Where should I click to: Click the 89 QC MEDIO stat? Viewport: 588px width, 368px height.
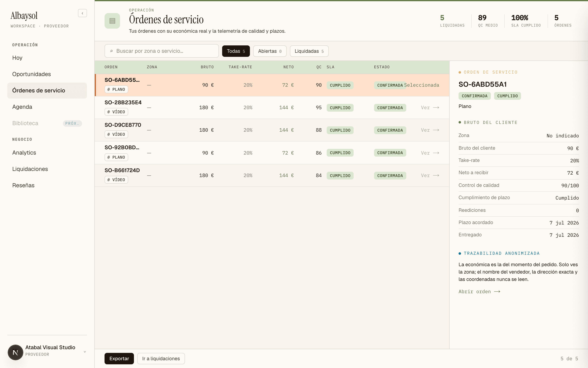[x=488, y=21]
